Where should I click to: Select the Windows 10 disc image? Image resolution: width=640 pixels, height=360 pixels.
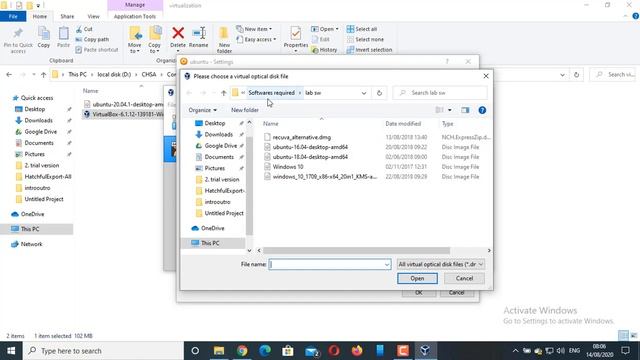[x=288, y=167]
